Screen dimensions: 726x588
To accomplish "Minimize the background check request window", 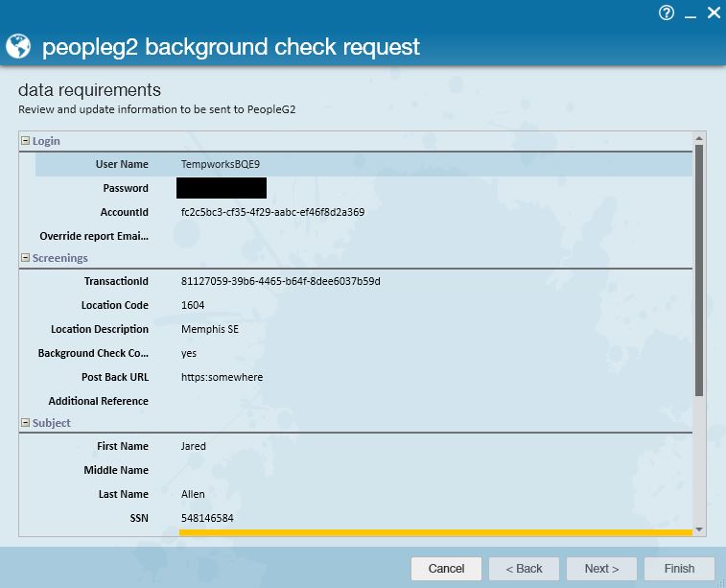I will 691,16.
